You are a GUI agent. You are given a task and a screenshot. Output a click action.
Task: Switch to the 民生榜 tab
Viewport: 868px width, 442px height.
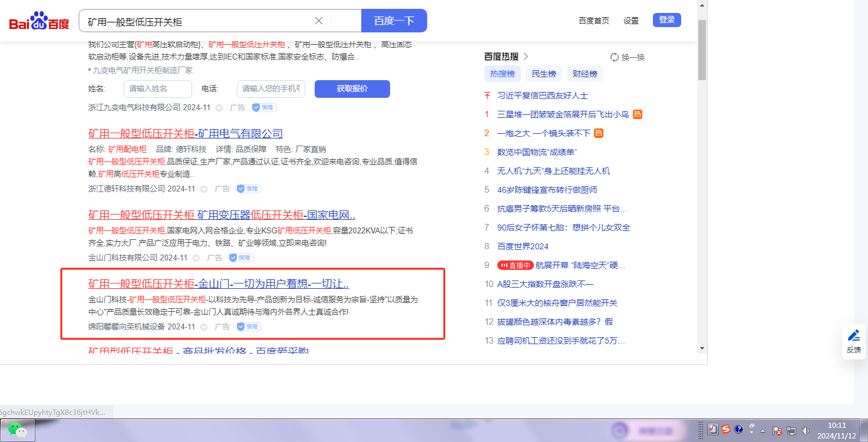tap(543, 74)
